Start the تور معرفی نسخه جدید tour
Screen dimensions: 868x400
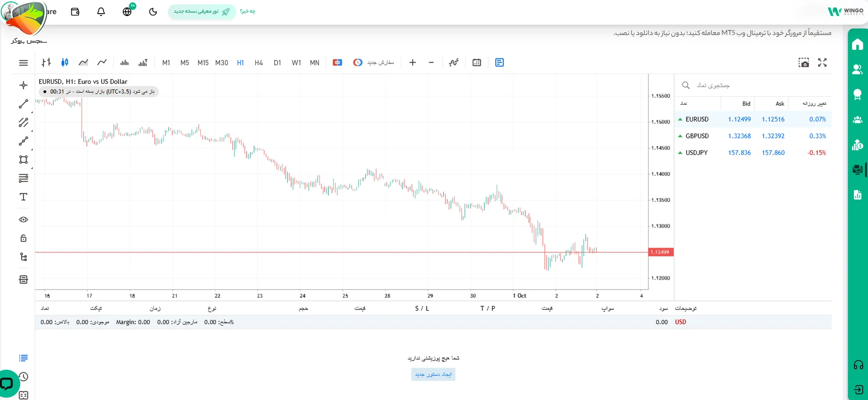click(202, 12)
